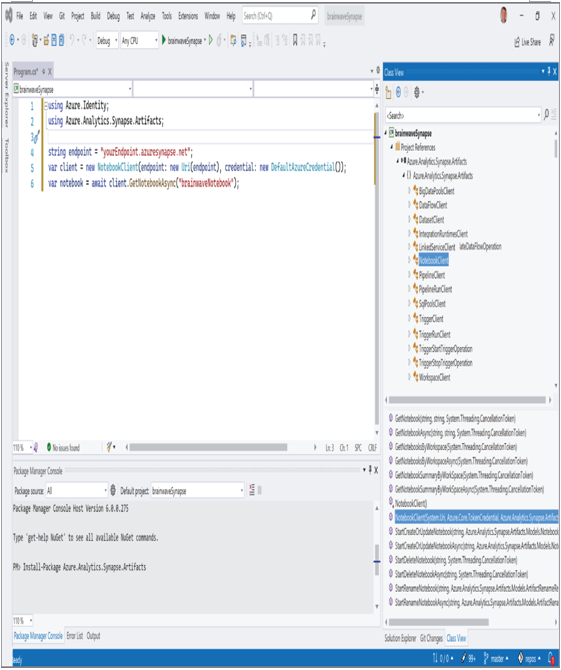Click the Live Share button
This screenshot has width=561, height=670.
pos(527,42)
